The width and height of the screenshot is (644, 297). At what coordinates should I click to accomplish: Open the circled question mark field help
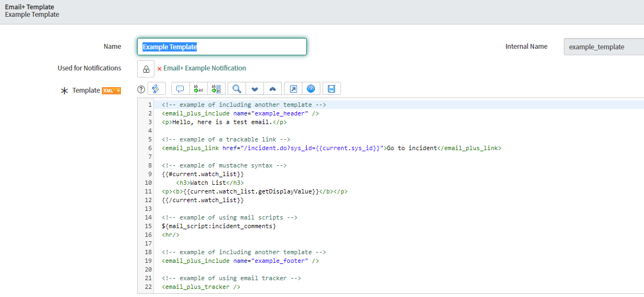point(141,89)
